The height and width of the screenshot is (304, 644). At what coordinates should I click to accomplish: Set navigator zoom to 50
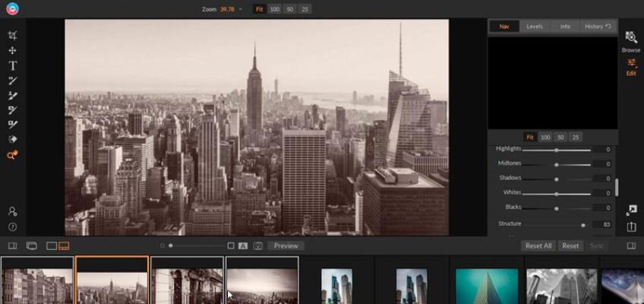click(560, 138)
